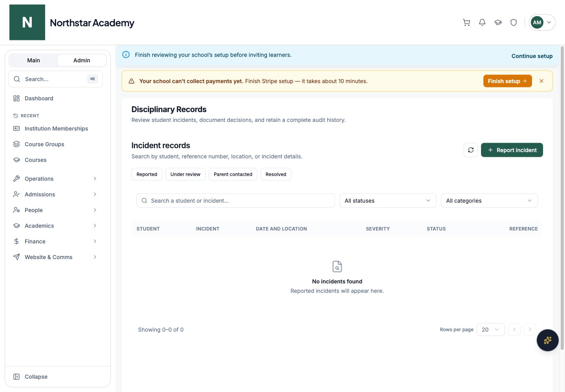Expand the People section
Image resolution: width=565 pixels, height=392 pixels.
[x=55, y=210]
